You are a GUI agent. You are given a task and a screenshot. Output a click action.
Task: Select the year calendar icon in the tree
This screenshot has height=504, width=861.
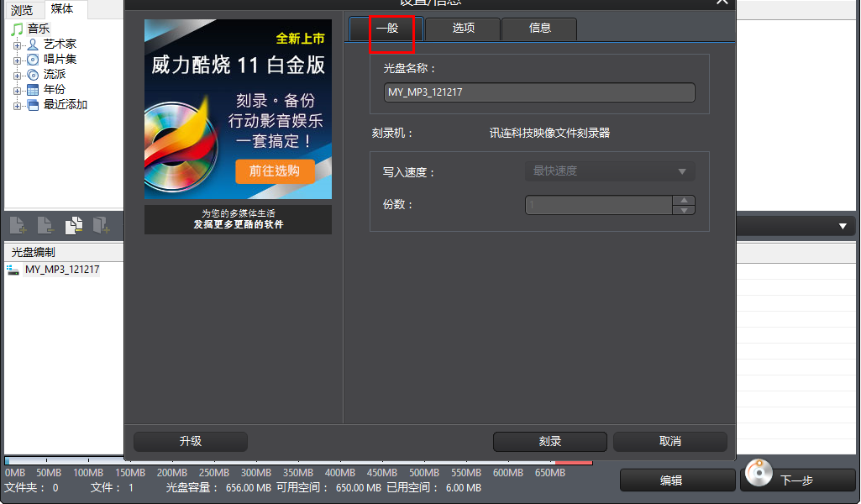click(33, 90)
